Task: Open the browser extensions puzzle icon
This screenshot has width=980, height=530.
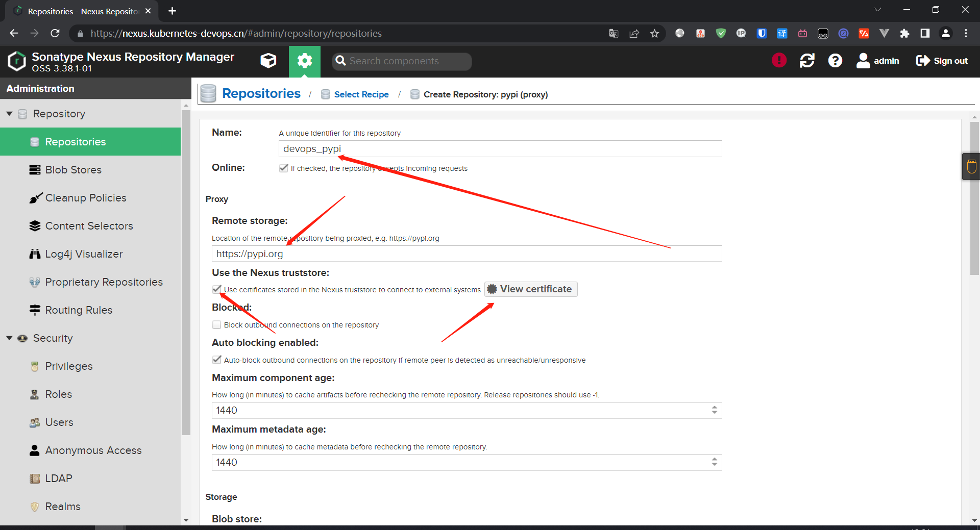Action: (904, 33)
